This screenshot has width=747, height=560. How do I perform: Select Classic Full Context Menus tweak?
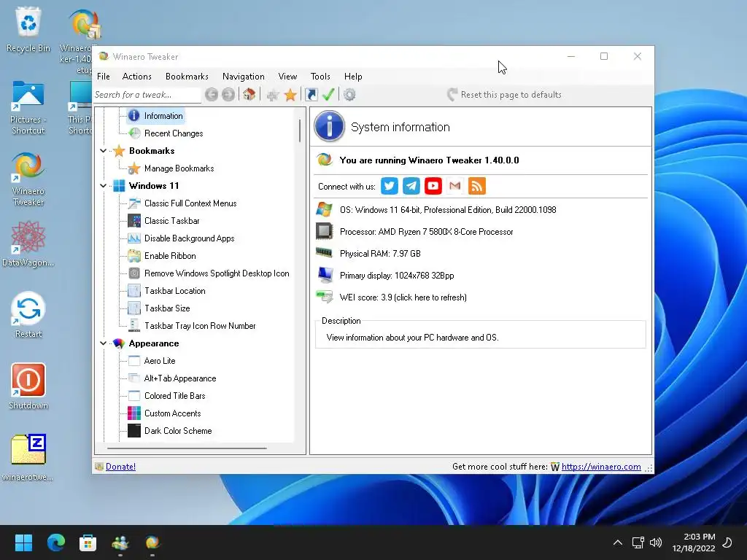[x=190, y=203]
